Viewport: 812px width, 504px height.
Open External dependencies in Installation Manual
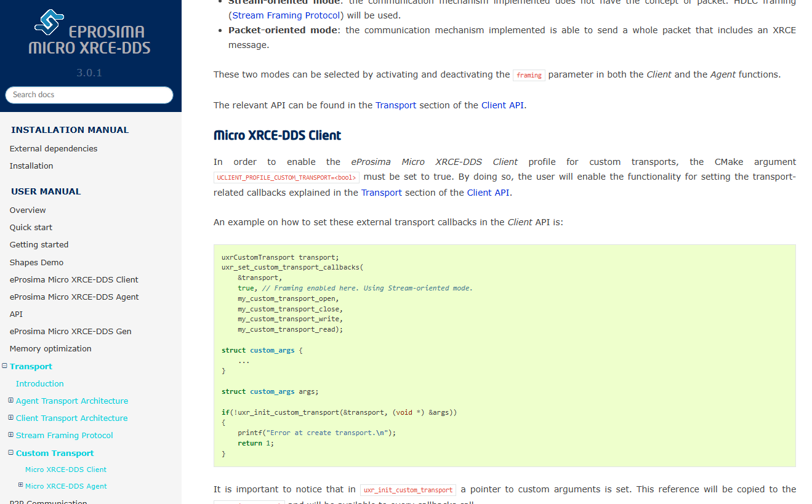point(54,148)
